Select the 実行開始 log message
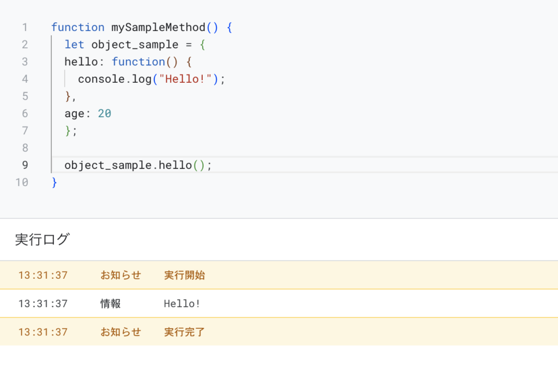558x392 pixels. (184, 275)
